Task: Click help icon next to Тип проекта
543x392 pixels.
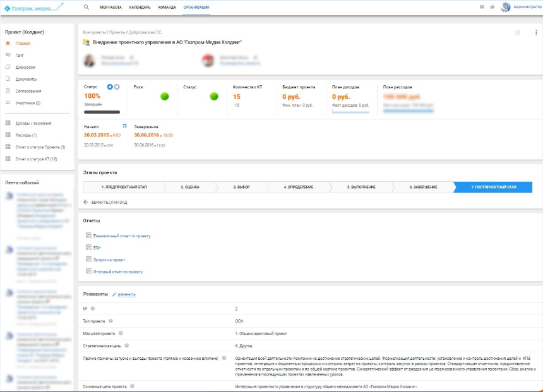Action: pos(110,321)
